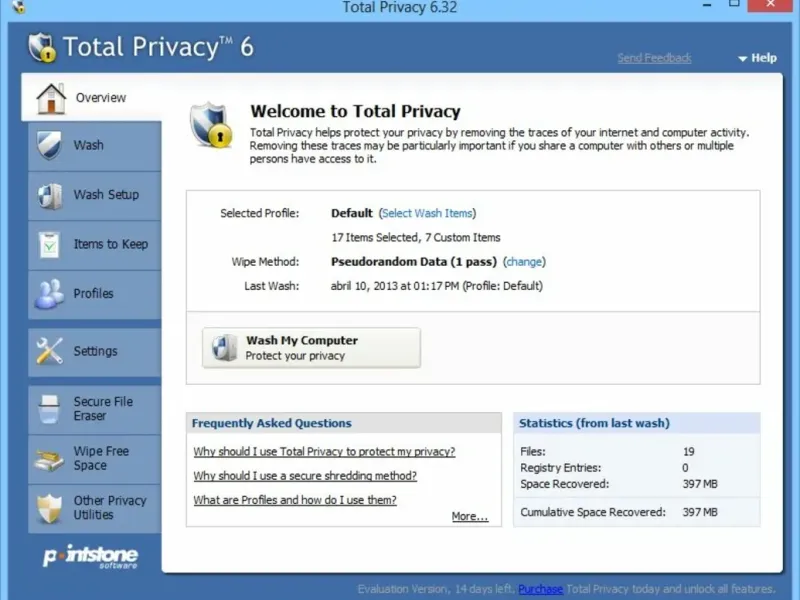Image resolution: width=800 pixels, height=600 pixels.
Task: Click the Pointstone Software logo
Action: tap(91, 556)
